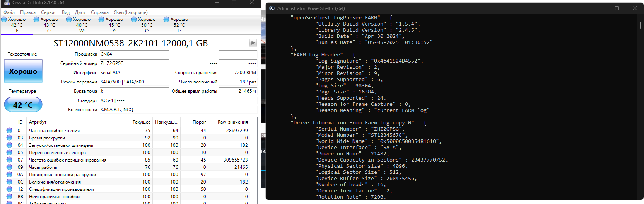Open the Правка menu
This screenshot has height=204, width=644.
click(28, 12)
